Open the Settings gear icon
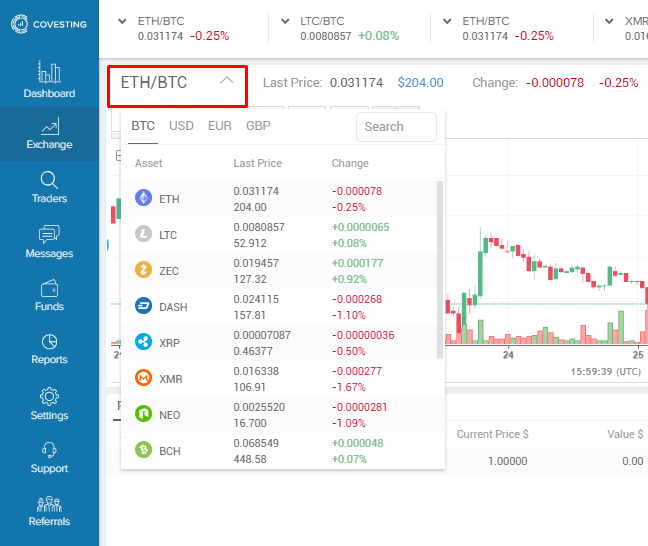This screenshot has height=546, width=648. [x=49, y=396]
